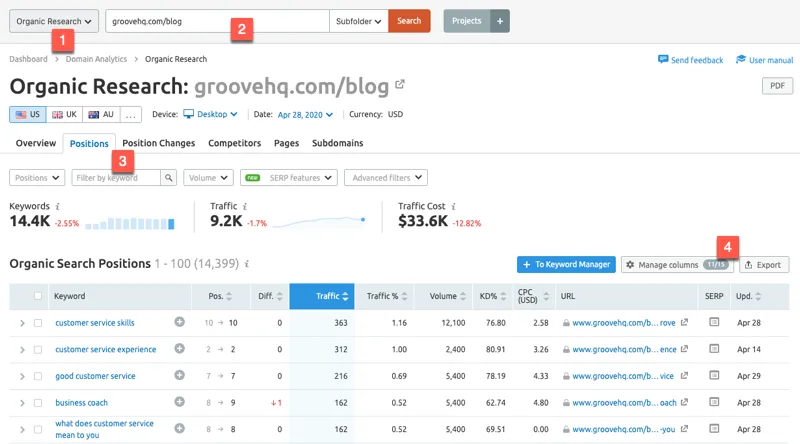Open the Desktop device dropdown
Screen dimensions: 800x444
[210, 114]
